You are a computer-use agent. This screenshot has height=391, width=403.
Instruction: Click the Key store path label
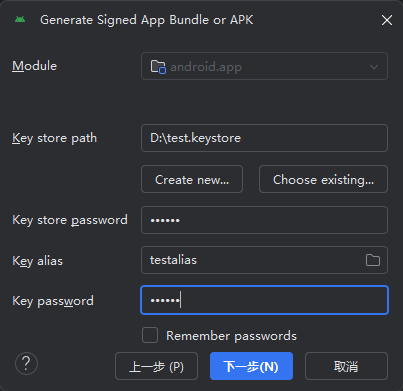point(54,138)
